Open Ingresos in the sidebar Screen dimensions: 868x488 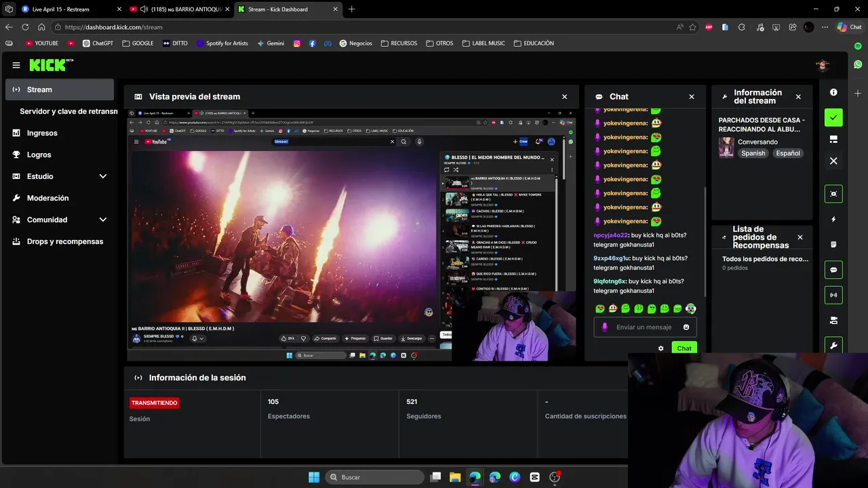[60, 133]
